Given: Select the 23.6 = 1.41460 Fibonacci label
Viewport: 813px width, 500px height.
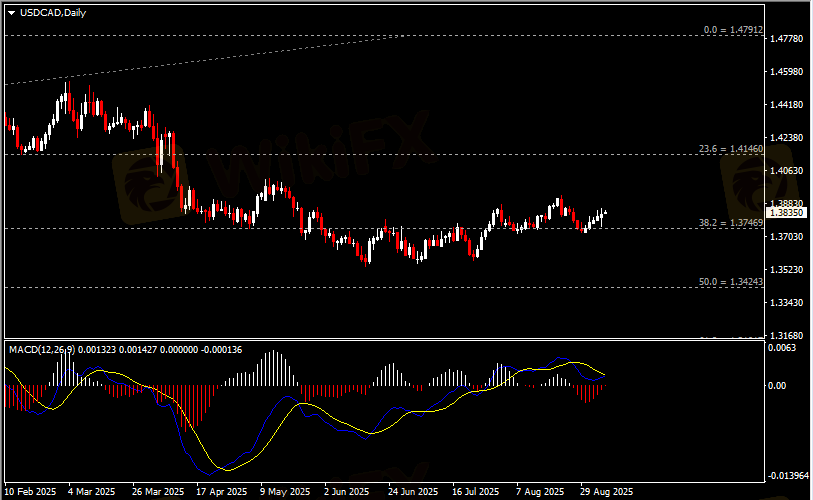Looking at the screenshot, I should [731, 149].
